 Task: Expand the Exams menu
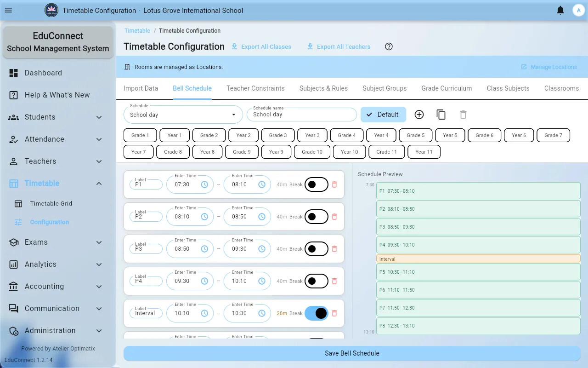pos(58,242)
